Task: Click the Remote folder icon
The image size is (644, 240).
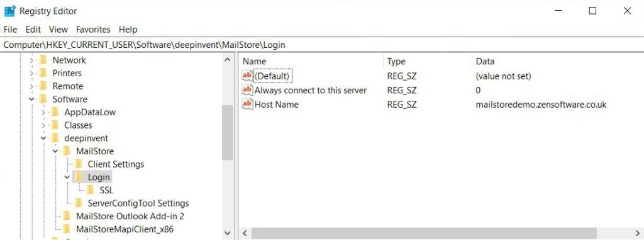Action: (x=43, y=86)
